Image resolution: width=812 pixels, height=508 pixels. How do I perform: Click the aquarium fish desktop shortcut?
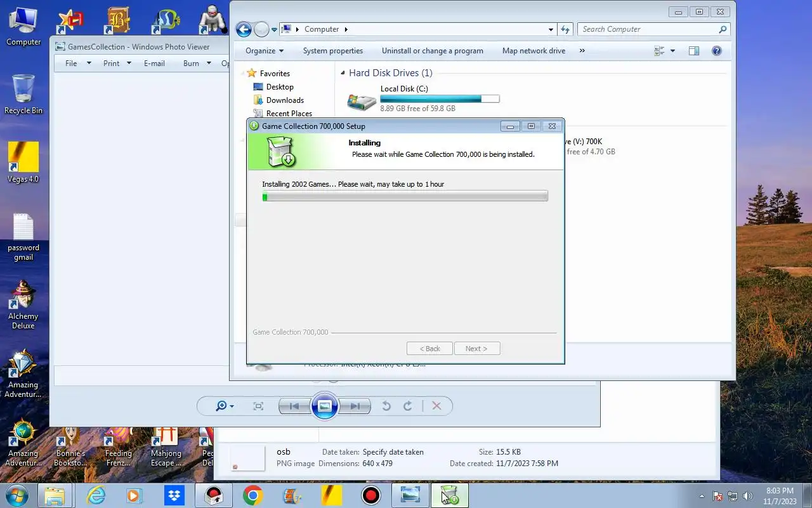[x=166, y=20]
